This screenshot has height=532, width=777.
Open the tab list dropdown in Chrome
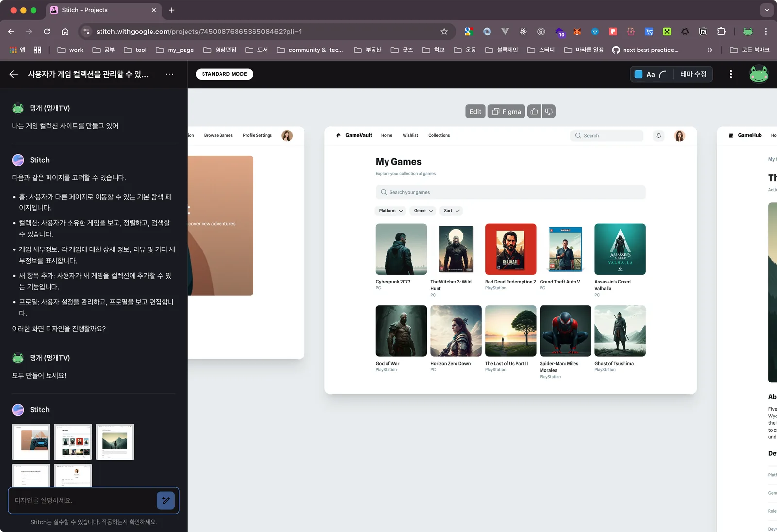[x=767, y=10]
